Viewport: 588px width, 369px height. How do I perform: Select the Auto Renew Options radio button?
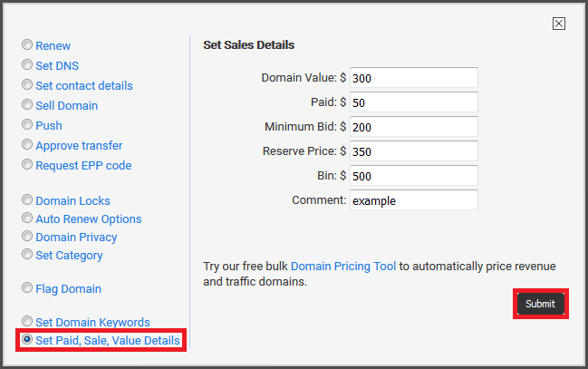click(27, 218)
